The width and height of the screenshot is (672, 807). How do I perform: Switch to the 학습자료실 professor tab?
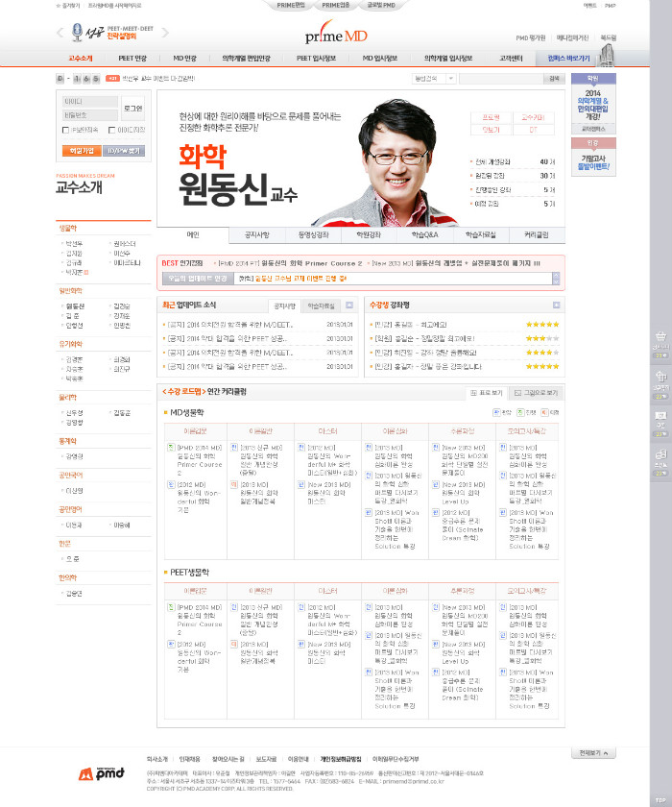pyautogui.click(x=480, y=234)
